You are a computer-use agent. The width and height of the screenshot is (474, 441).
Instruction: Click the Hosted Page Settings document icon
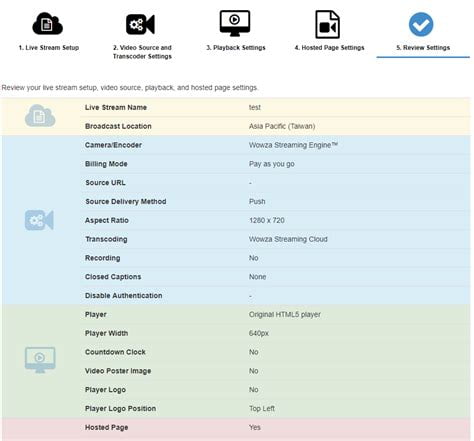[x=328, y=24]
